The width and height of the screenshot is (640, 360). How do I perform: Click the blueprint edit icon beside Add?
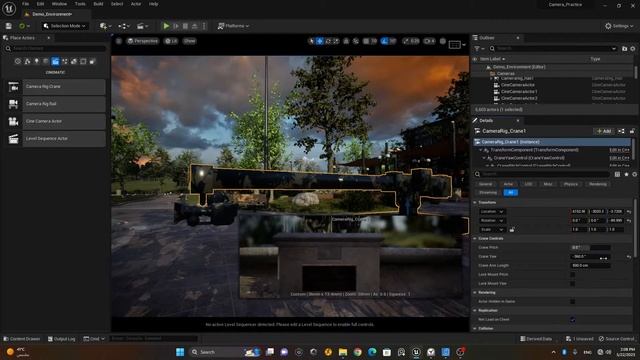point(621,131)
